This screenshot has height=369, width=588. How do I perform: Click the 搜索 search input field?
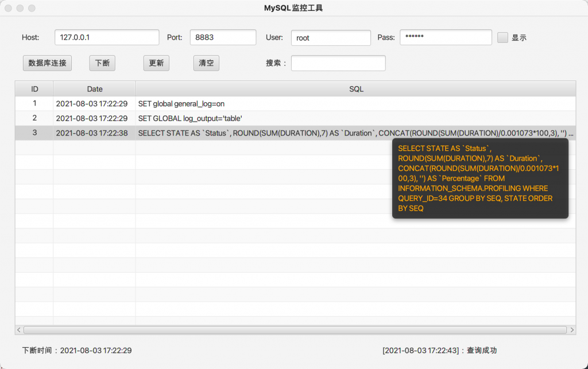338,63
